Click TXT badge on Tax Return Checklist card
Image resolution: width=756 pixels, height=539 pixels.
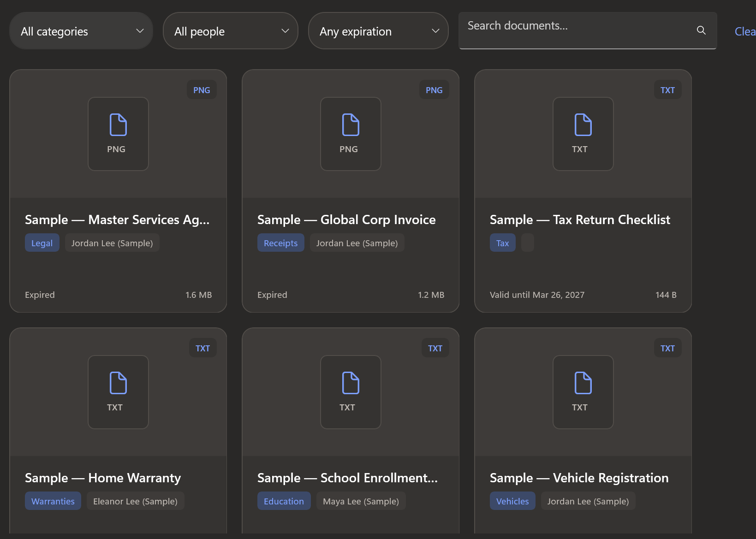coord(667,90)
